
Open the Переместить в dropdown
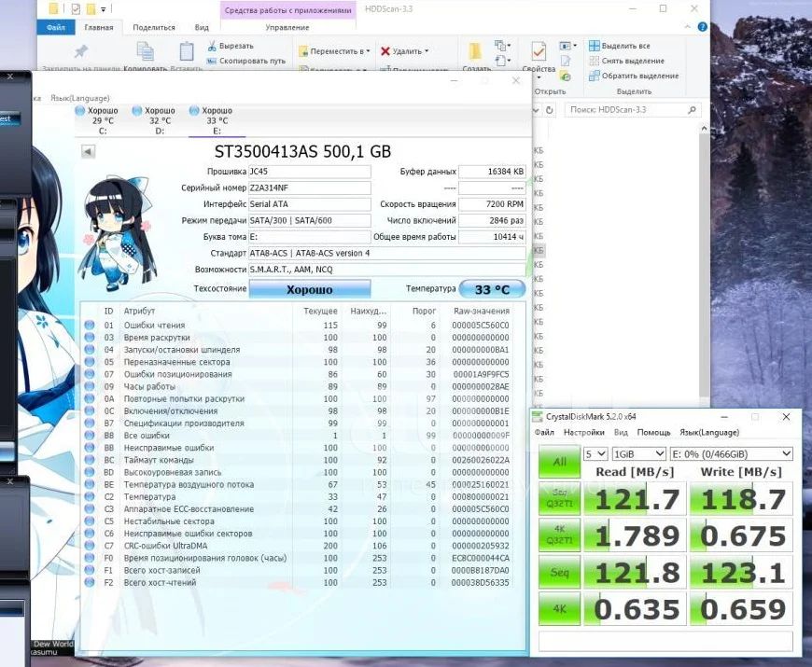coord(334,51)
